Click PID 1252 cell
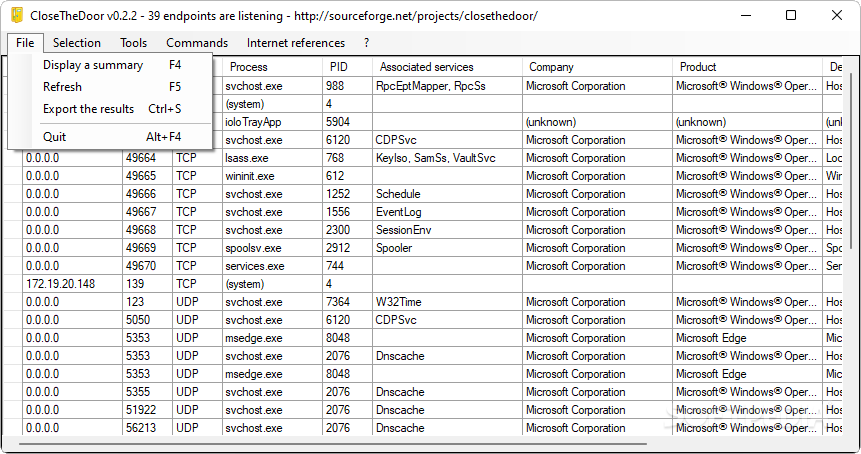Viewport: 861px width, 454px height. click(x=348, y=194)
